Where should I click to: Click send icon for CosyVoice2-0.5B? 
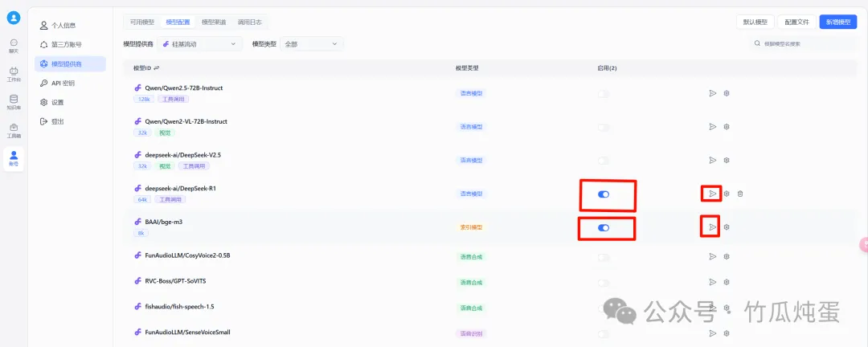click(712, 256)
